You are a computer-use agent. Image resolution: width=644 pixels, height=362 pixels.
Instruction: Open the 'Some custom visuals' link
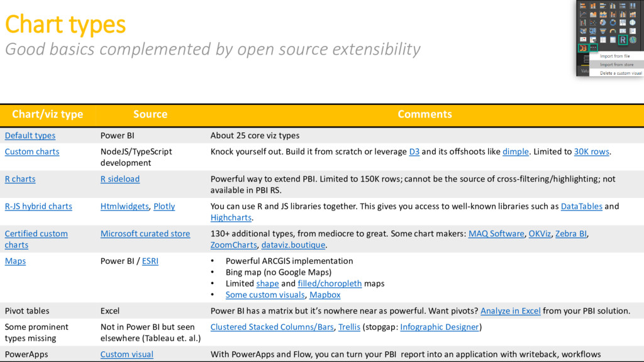[x=265, y=295]
